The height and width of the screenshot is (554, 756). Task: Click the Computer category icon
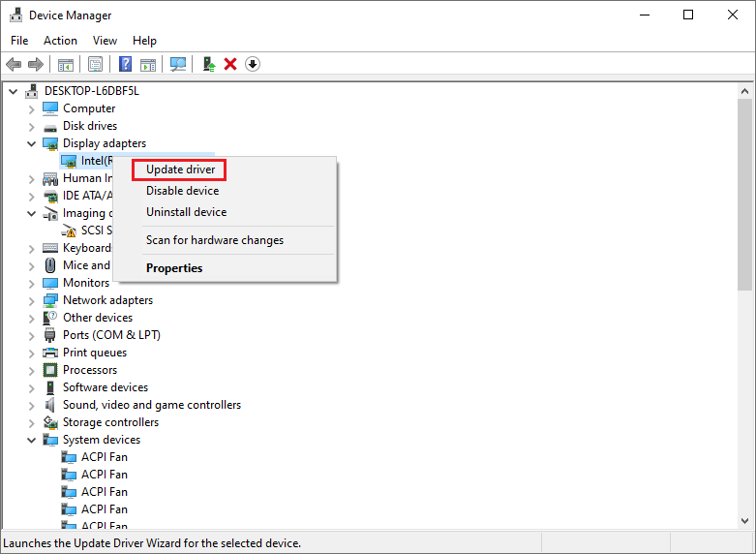(50, 108)
